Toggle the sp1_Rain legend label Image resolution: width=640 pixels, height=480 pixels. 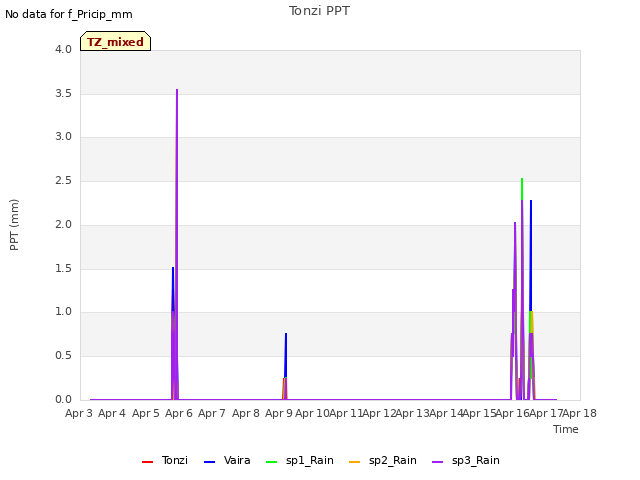(x=310, y=460)
